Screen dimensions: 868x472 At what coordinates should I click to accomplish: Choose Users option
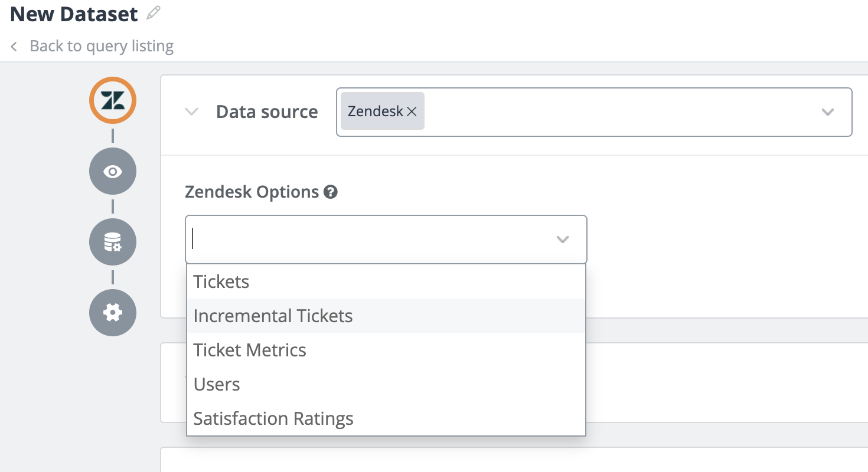[386, 384]
